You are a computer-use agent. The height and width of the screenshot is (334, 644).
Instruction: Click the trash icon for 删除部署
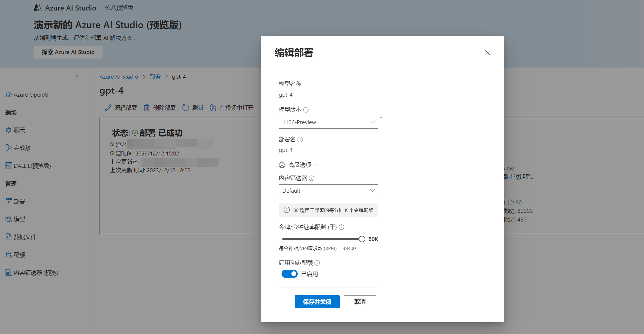click(147, 108)
